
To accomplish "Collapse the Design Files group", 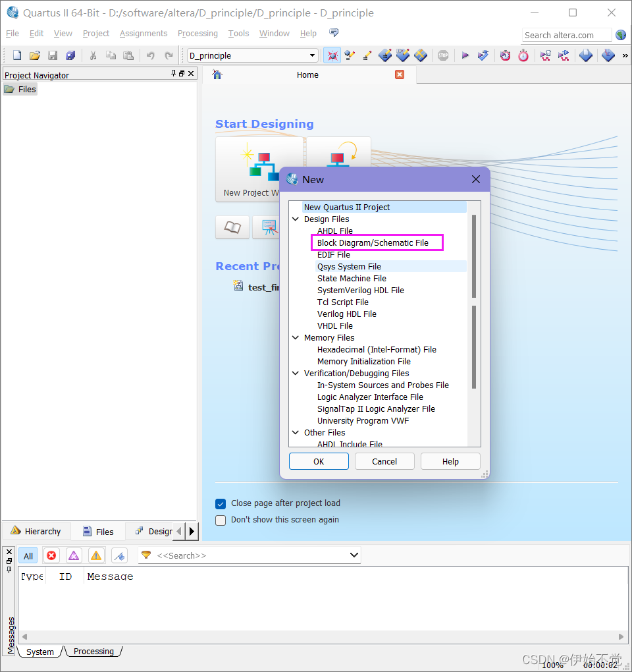I will click(x=296, y=219).
